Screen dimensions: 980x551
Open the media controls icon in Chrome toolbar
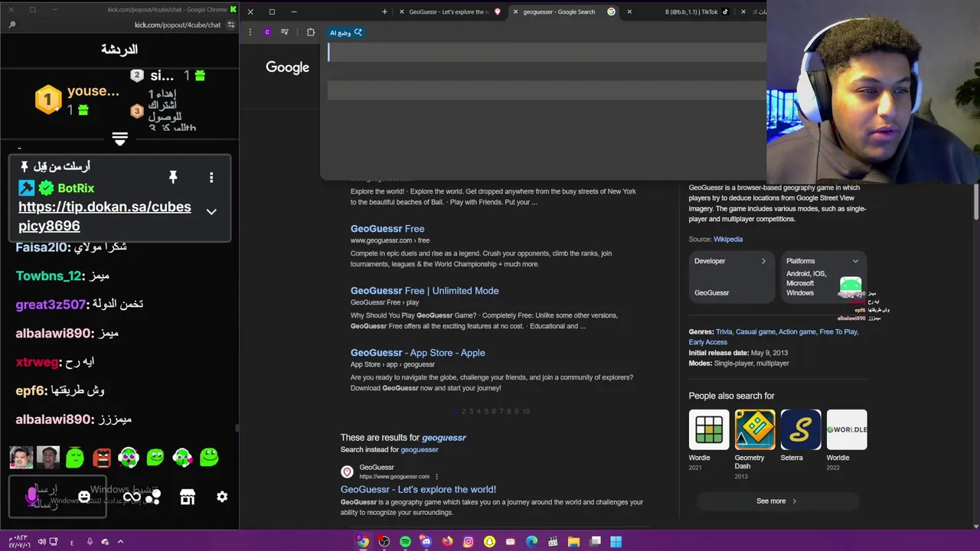(285, 32)
